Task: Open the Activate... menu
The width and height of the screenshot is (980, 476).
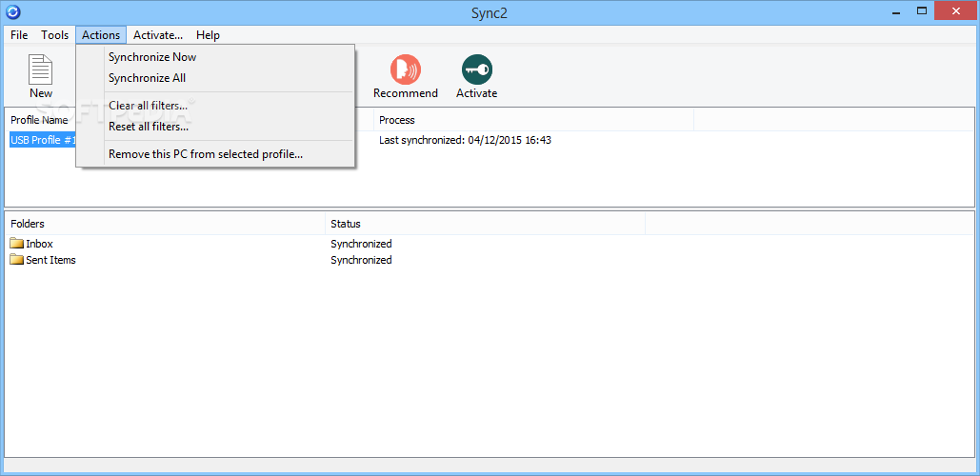Action: click(158, 35)
